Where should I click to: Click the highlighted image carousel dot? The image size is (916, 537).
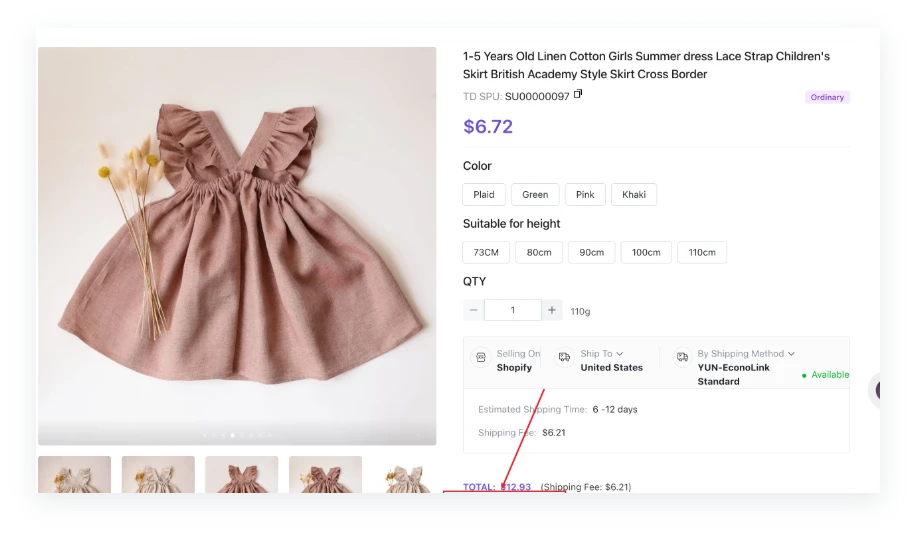tap(233, 436)
